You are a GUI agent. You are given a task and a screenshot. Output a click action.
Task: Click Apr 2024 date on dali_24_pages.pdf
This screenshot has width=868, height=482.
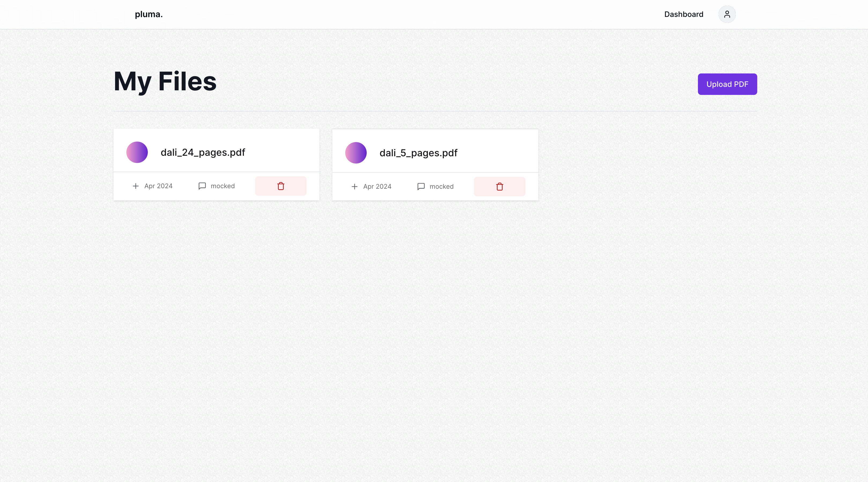158,186
